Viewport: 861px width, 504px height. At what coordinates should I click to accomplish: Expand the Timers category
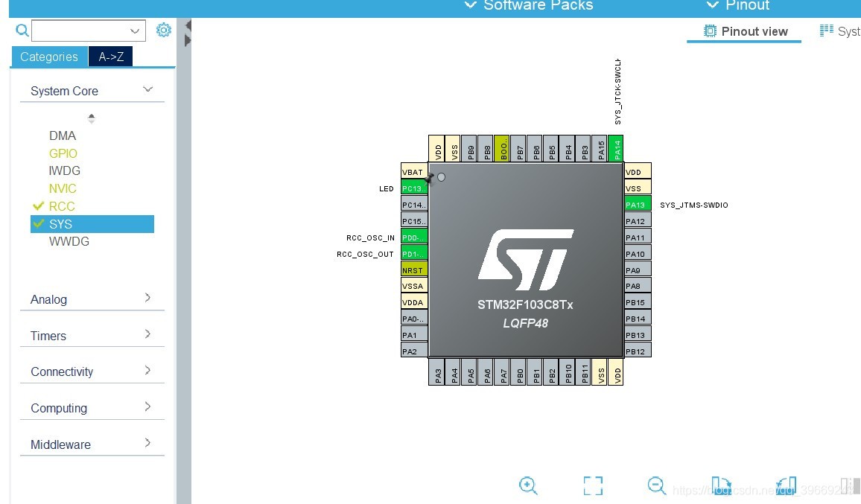(x=147, y=334)
